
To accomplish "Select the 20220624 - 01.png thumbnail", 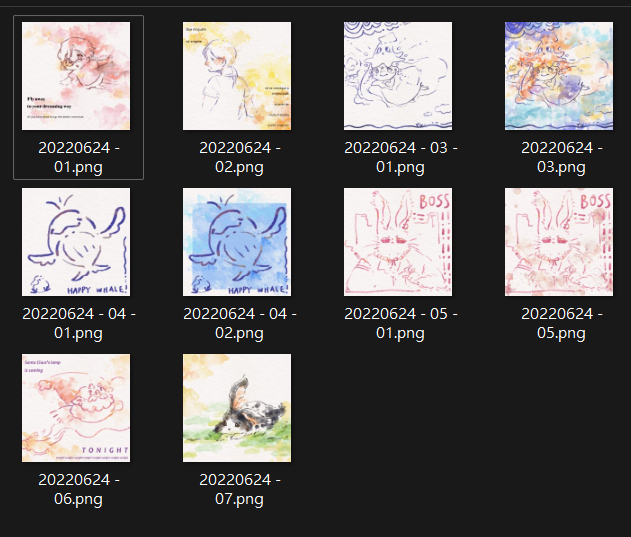I will (x=76, y=76).
